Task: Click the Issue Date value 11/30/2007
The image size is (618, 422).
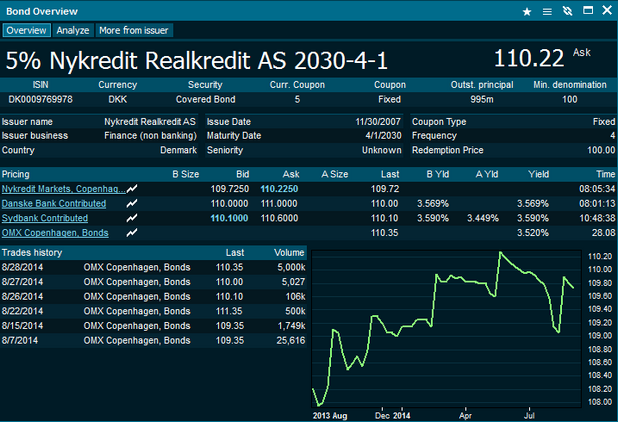Action: [378, 122]
